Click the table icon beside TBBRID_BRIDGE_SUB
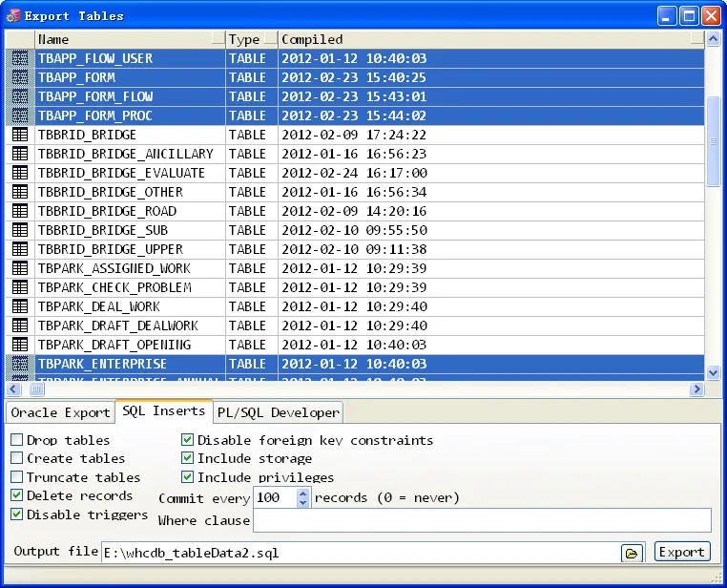This screenshot has height=588, width=727. [20, 230]
